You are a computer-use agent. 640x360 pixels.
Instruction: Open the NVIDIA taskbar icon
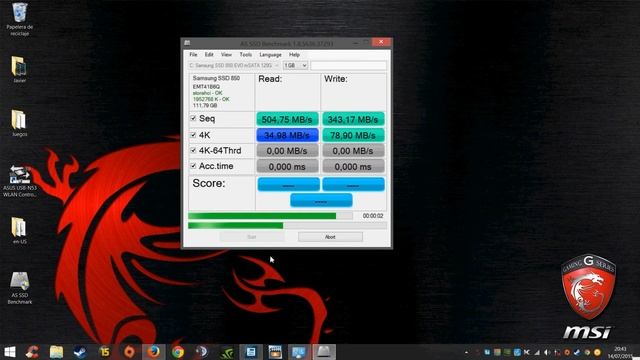[227, 352]
